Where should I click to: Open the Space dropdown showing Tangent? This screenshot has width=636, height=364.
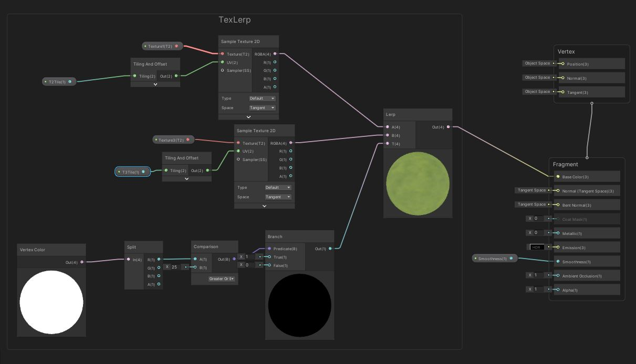pyautogui.click(x=262, y=108)
